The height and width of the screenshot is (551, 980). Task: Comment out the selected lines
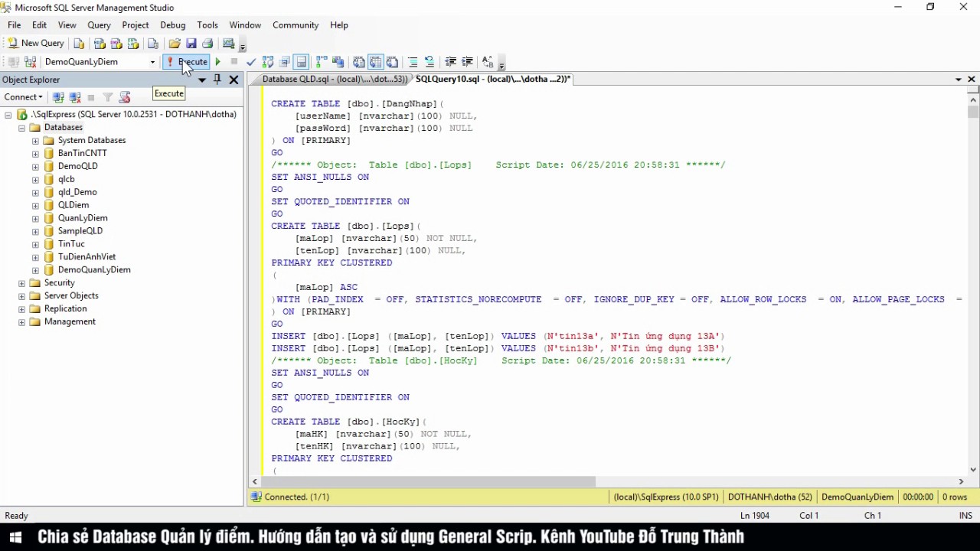(x=413, y=62)
